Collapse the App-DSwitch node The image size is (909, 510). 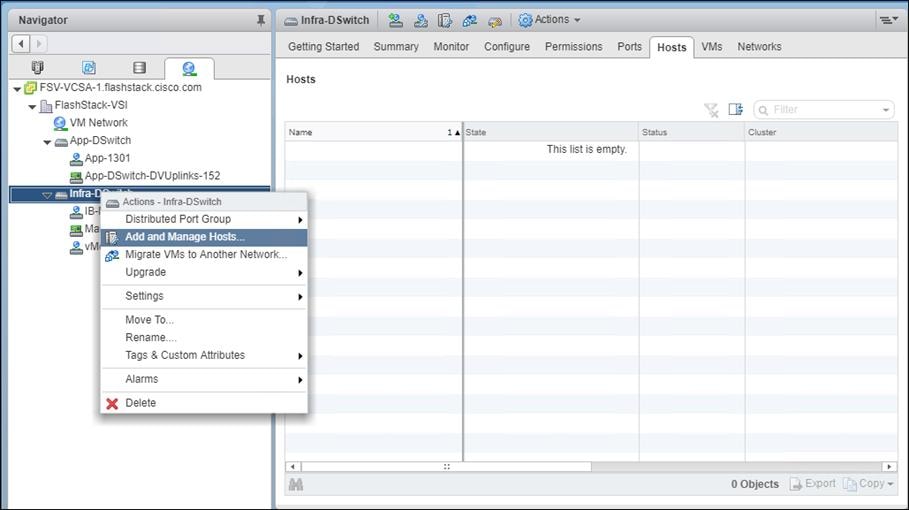click(x=48, y=142)
